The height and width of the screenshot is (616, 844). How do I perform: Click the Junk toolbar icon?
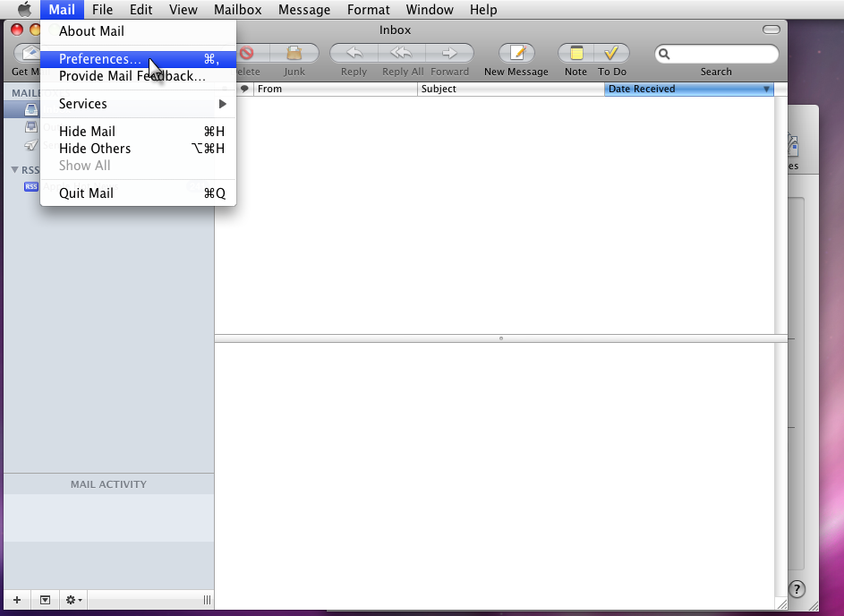294,53
